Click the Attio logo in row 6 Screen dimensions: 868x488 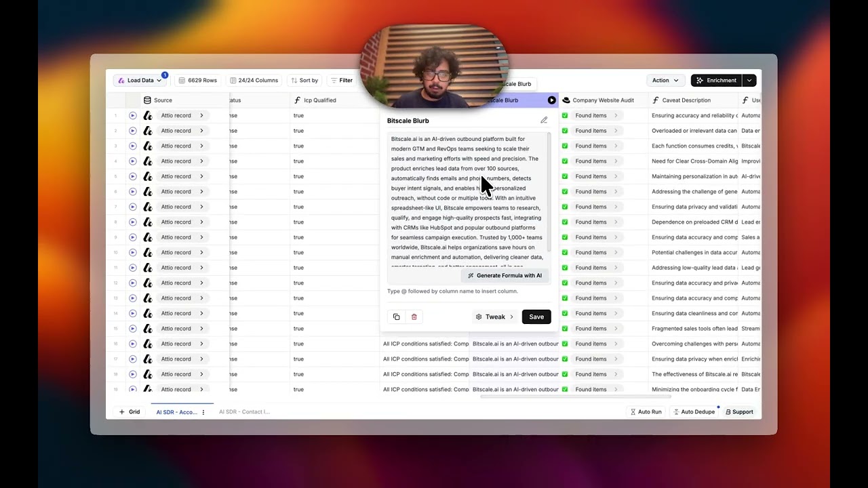(148, 192)
